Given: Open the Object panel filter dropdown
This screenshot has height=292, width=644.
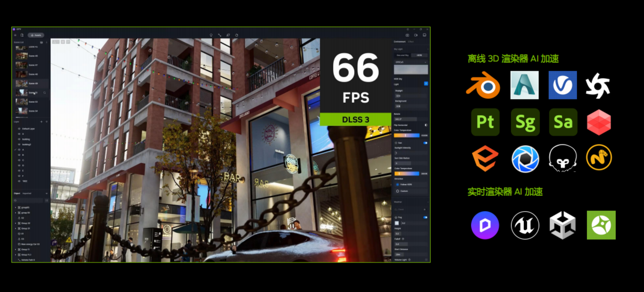Looking at the screenshot, I should (47, 193).
